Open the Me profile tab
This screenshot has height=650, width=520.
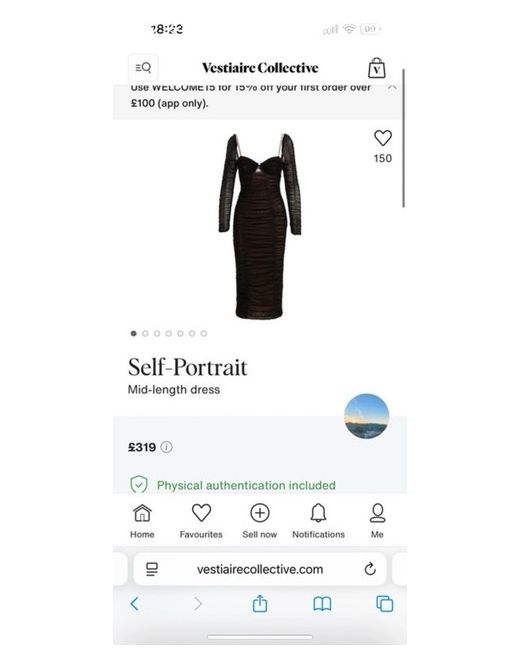click(377, 521)
